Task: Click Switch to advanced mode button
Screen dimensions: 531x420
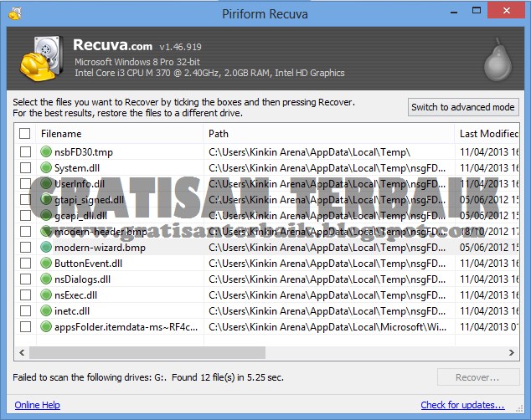Action: pyautogui.click(x=463, y=107)
